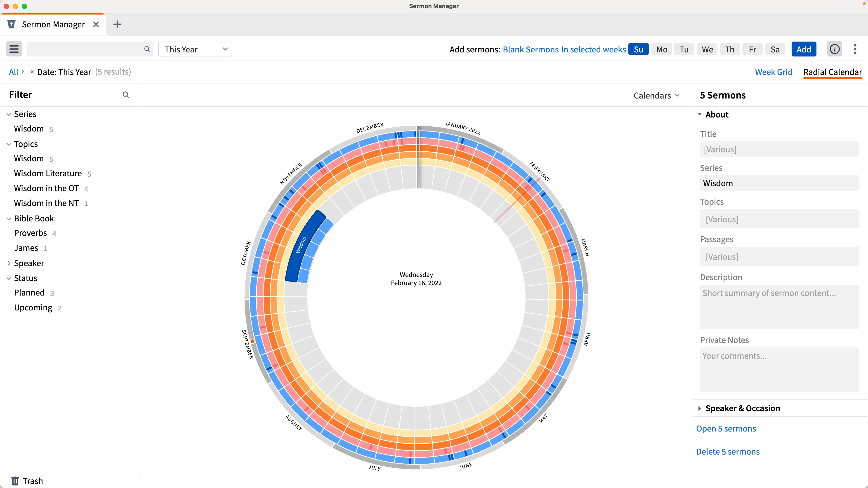
Task: Toggle Thursday (Th) day button
Action: [729, 49]
